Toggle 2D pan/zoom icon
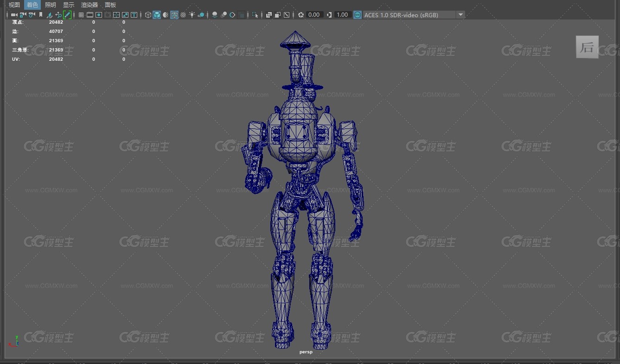This screenshot has height=364, width=620. pyautogui.click(x=58, y=15)
